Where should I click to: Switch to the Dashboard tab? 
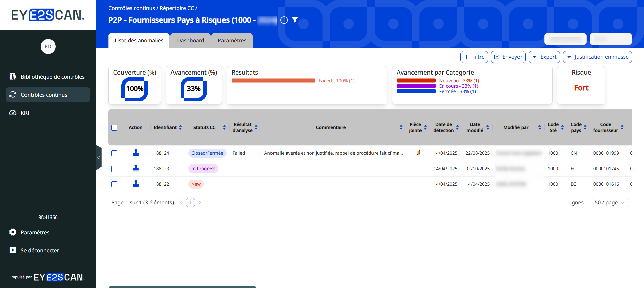tap(190, 41)
